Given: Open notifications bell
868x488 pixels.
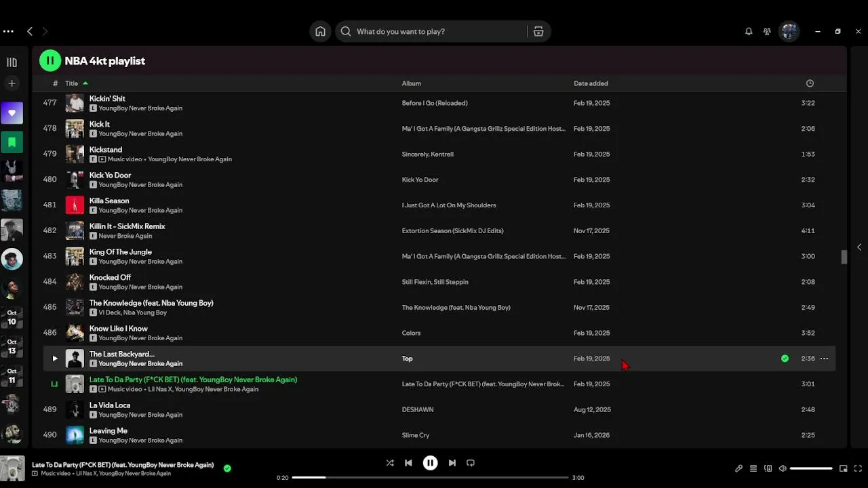Looking at the screenshot, I should tap(749, 31).
